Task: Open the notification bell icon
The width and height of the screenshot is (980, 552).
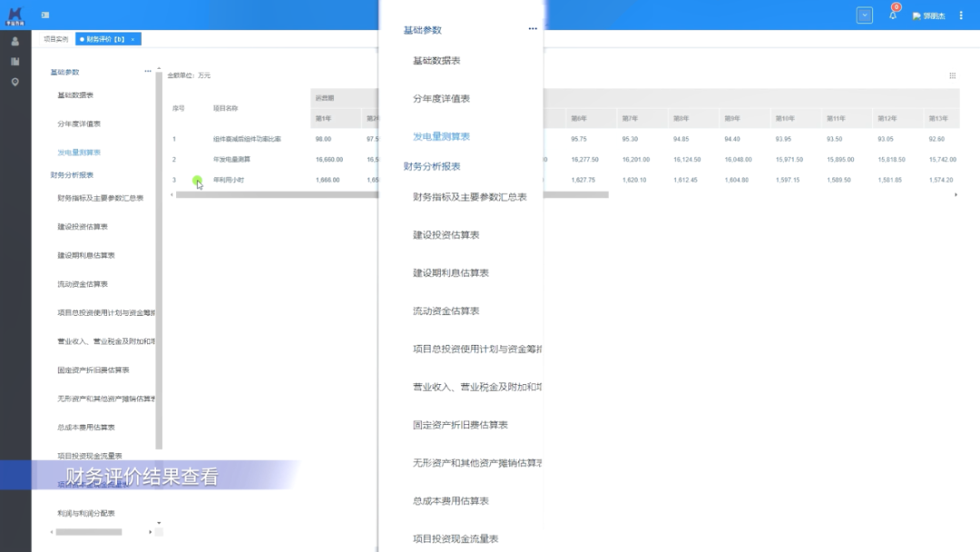Action: click(x=893, y=15)
